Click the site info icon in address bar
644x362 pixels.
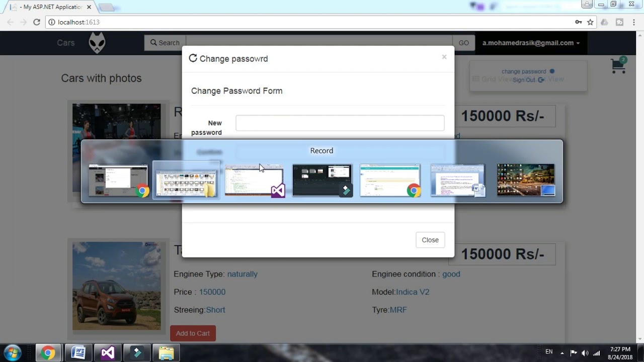point(51,22)
